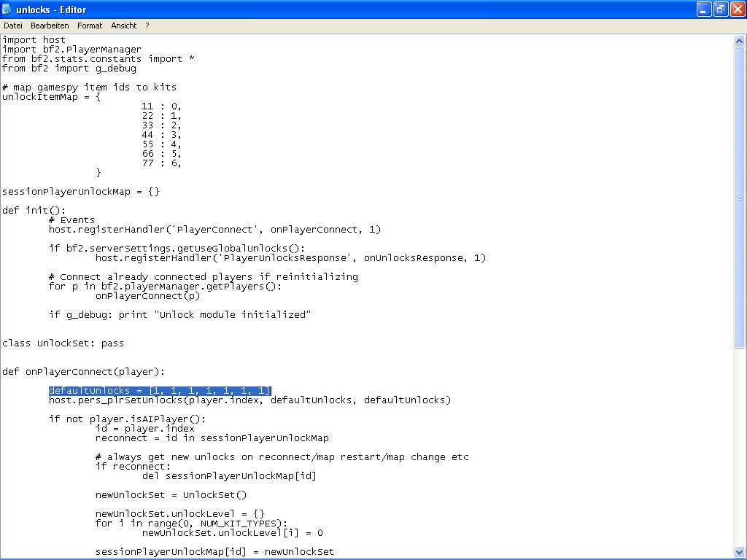The image size is (747, 560).
Task: Click the map entry '33 : 2,'
Action: 161,125
